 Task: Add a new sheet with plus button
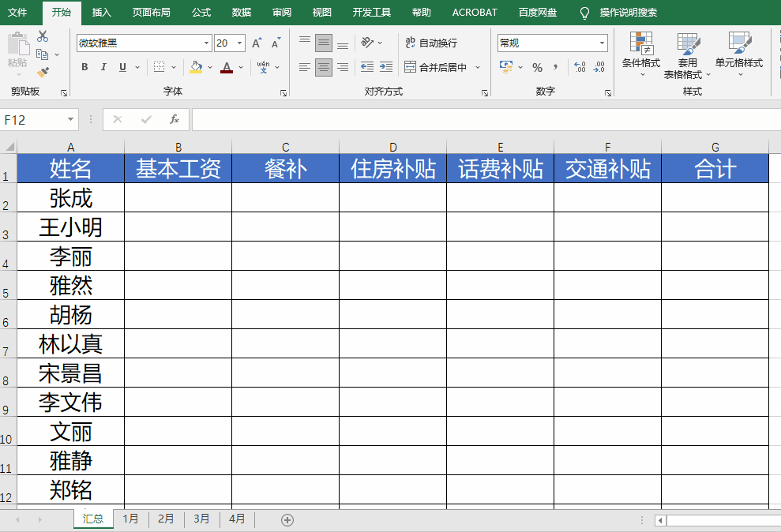coord(287,520)
